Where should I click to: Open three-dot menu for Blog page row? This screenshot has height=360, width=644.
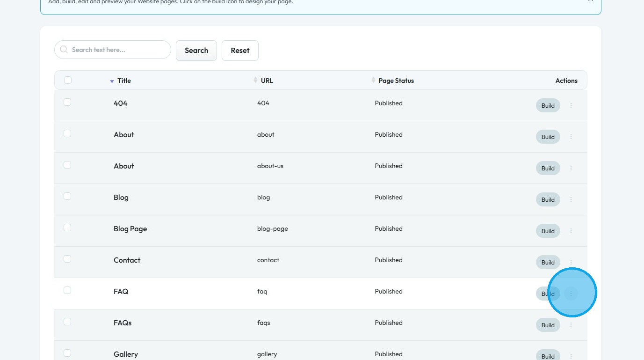point(571,199)
